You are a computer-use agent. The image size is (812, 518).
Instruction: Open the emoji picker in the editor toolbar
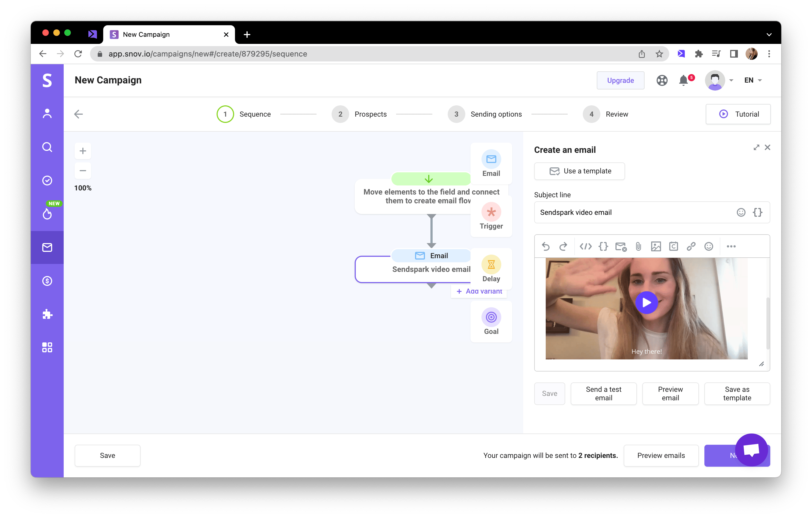point(709,246)
